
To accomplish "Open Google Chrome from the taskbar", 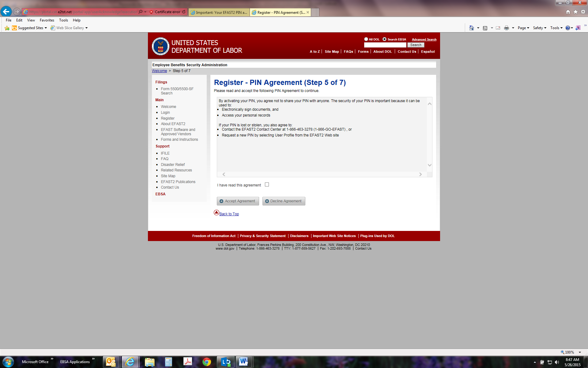I will click(207, 362).
